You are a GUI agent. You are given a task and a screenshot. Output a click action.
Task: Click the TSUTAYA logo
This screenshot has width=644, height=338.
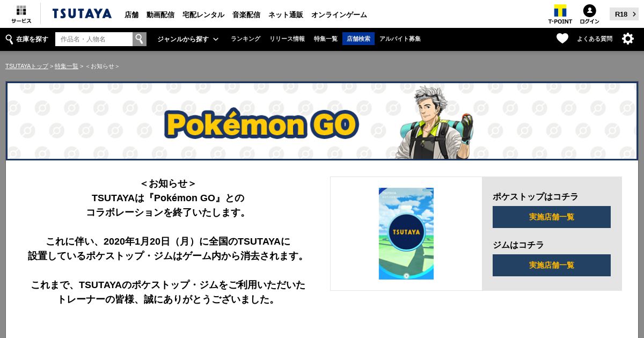82,14
